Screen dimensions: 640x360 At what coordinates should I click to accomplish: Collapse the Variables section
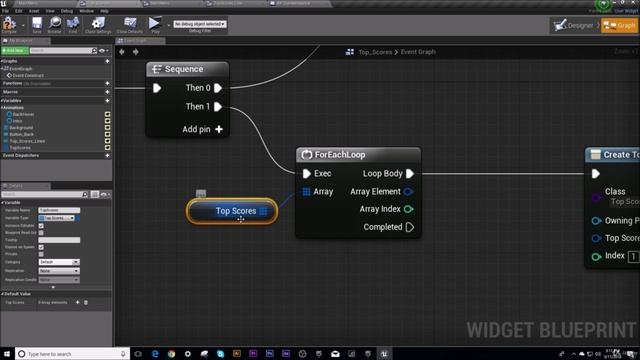[2, 100]
